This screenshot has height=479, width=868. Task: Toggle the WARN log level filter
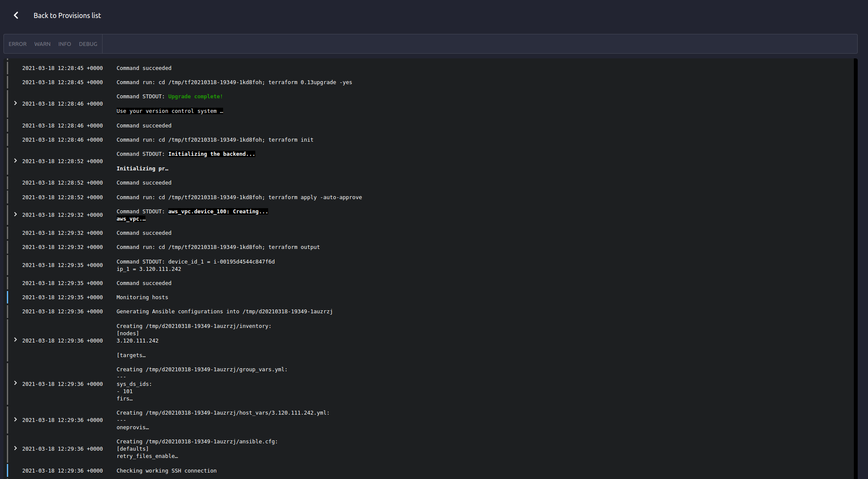pyautogui.click(x=42, y=44)
